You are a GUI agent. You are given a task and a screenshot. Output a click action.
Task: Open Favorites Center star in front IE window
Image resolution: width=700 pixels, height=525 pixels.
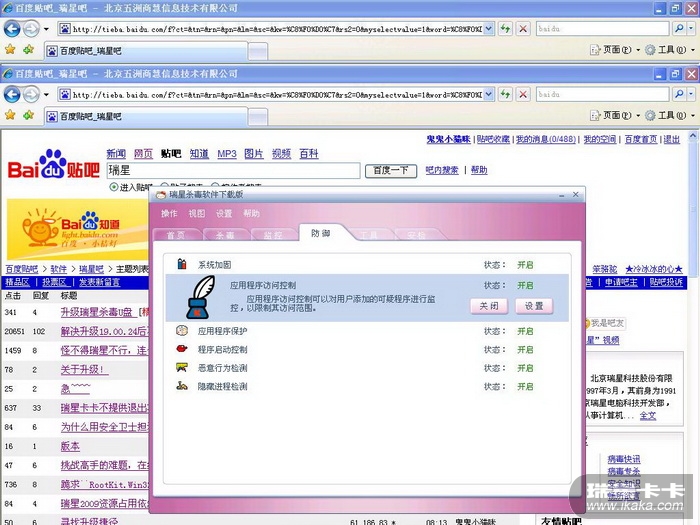tap(10, 115)
